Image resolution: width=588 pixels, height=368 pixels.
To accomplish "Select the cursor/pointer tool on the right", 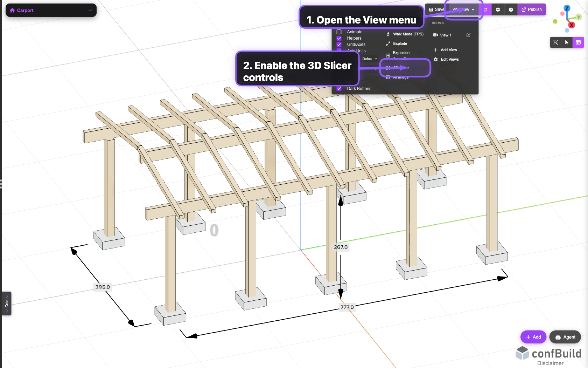I will coord(567,42).
